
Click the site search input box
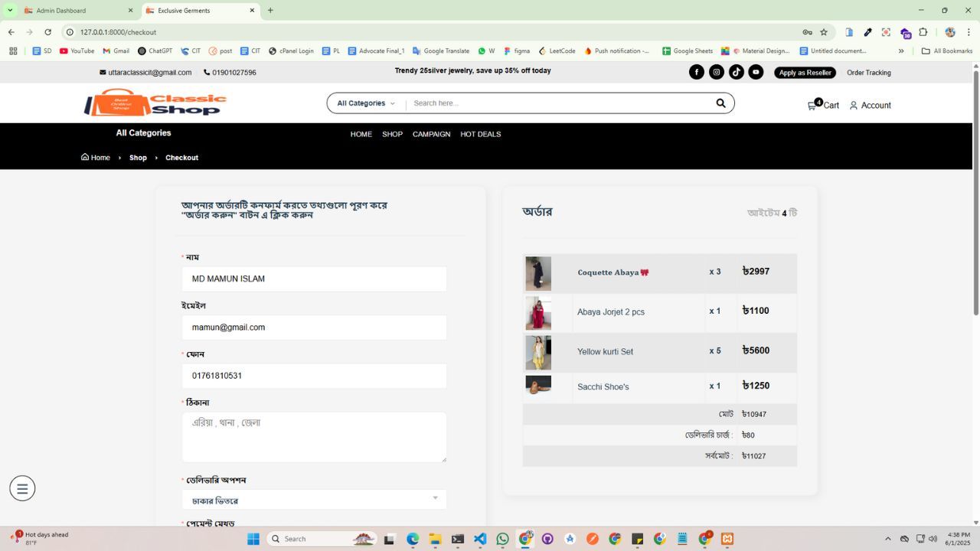559,103
